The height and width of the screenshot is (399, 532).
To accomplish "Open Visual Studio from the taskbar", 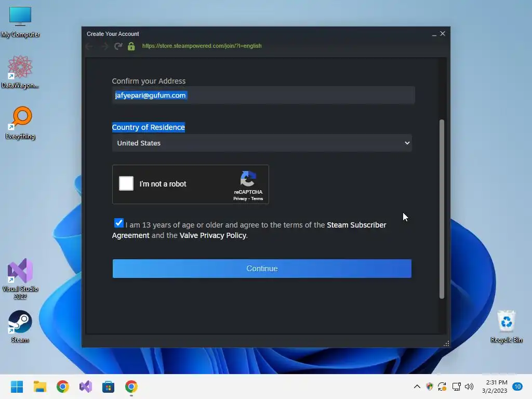I will [86, 387].
